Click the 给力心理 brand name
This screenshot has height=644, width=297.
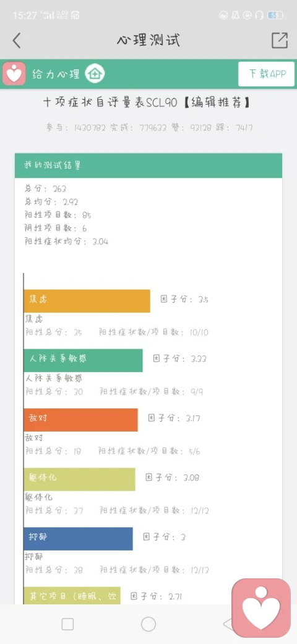56,74
